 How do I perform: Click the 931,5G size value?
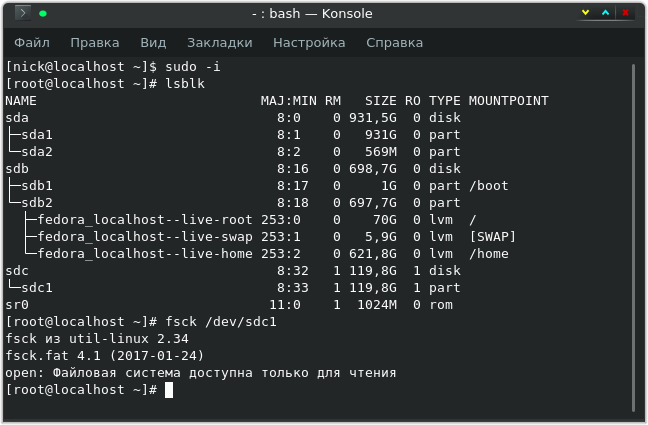tap(373, 118)
